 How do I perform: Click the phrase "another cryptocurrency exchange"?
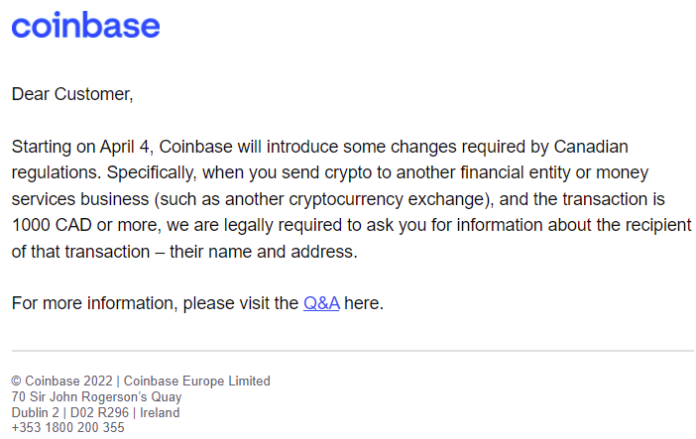(355, 199)
